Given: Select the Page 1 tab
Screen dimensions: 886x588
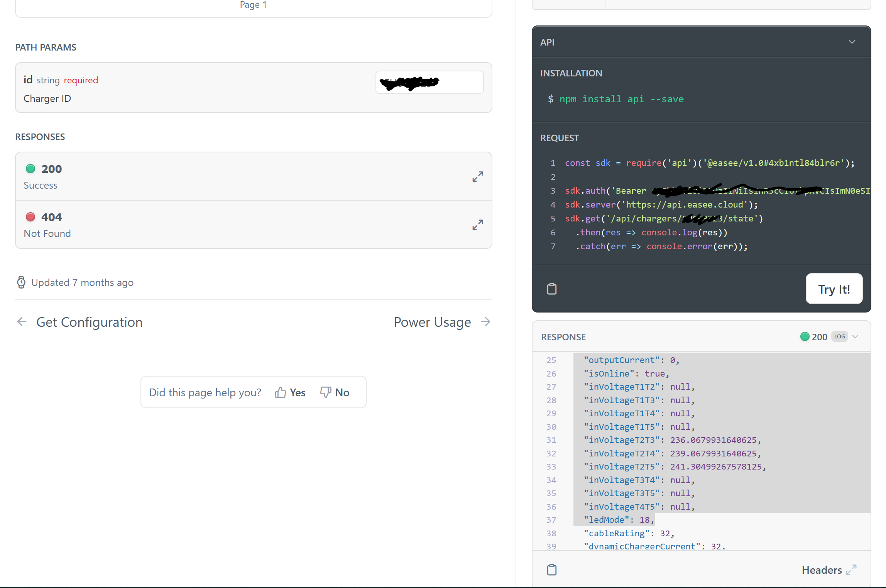Looking at the screenshot, I should pos(253,5).
